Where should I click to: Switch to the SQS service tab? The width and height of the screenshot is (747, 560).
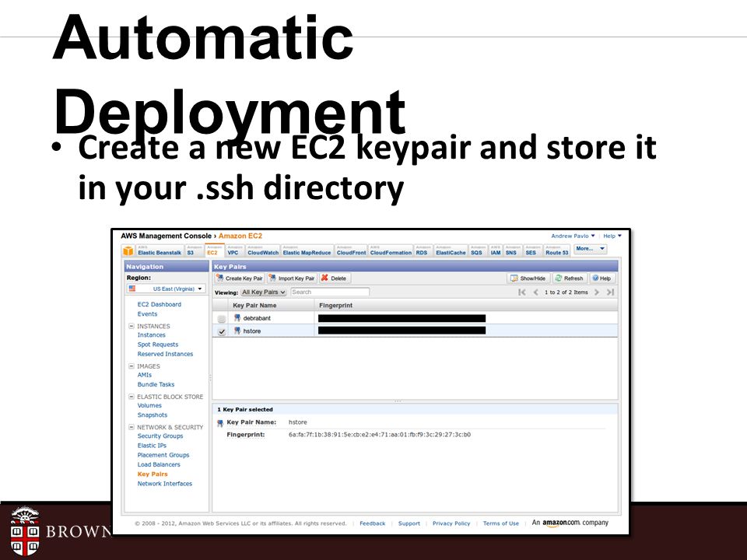pos(476,250)
